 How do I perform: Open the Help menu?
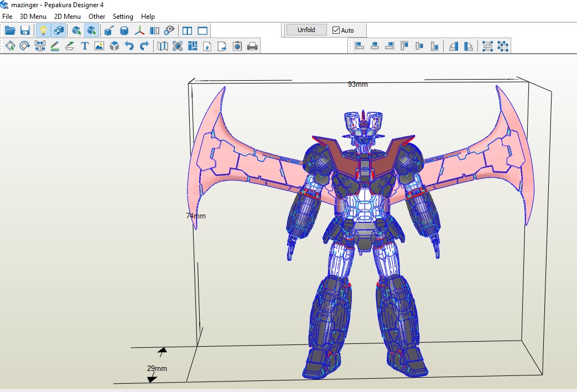[x=148, y=17]
